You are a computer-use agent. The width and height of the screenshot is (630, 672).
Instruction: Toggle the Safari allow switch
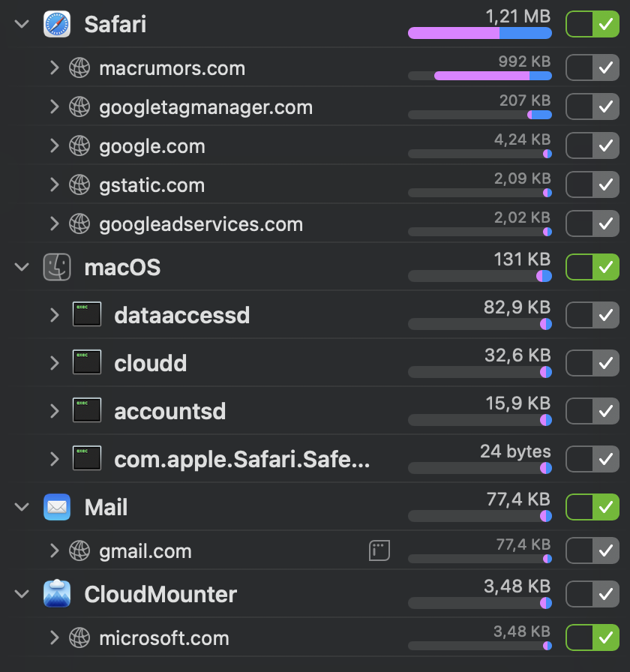pyautogui.click(x=592, y=25)
